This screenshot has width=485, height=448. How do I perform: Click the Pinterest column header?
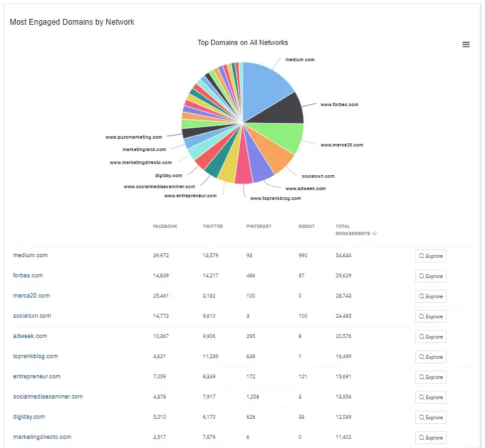259,227
